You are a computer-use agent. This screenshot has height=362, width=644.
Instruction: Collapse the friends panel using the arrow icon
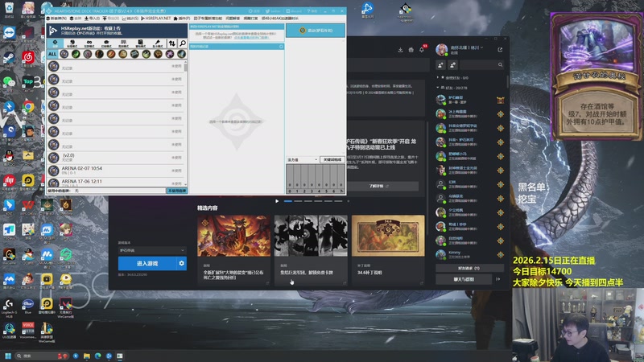point(498,279)
